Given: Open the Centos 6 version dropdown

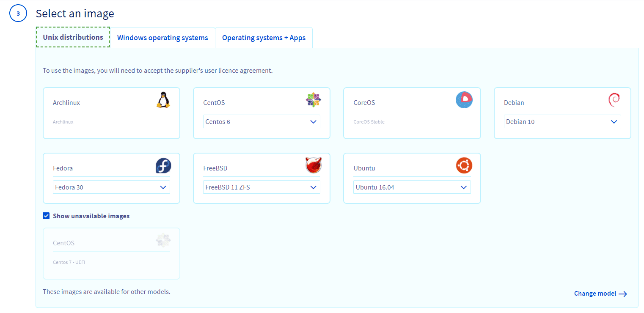Looking at the screenshot, I should (x=261, y=122).
